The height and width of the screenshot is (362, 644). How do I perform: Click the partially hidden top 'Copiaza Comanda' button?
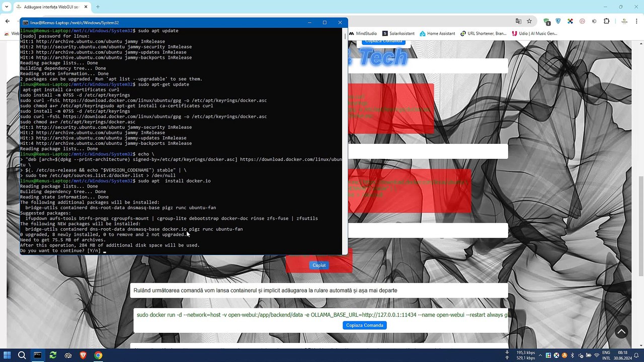[x=384, y=41]
